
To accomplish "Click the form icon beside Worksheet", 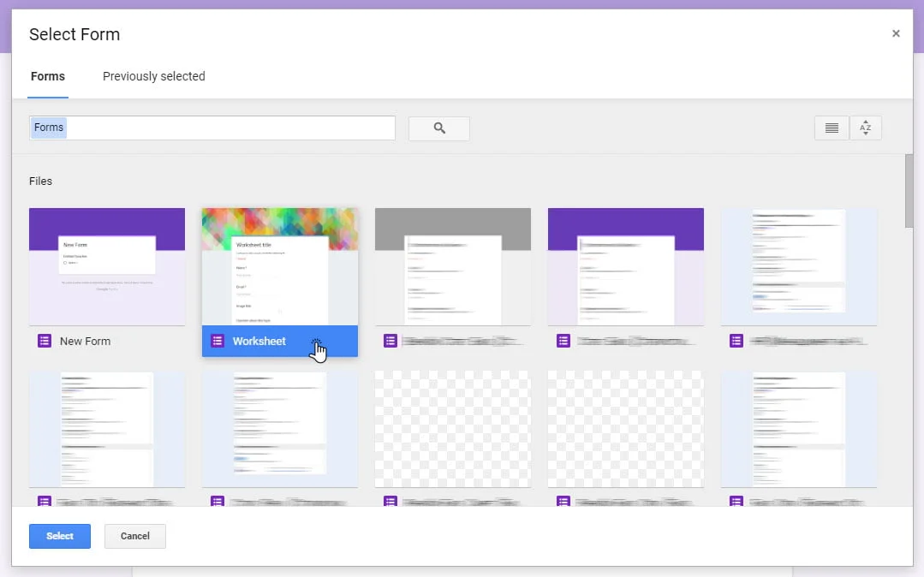I will point(218,341).
